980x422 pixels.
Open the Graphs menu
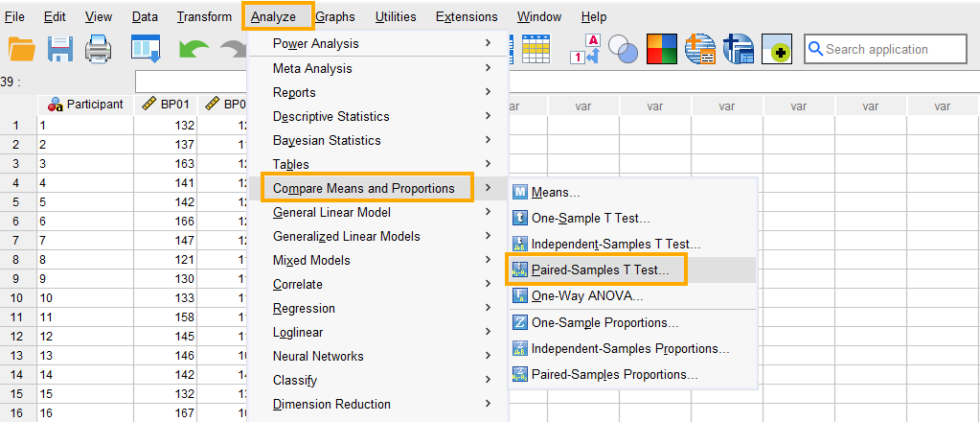click(x=334, y=16)
